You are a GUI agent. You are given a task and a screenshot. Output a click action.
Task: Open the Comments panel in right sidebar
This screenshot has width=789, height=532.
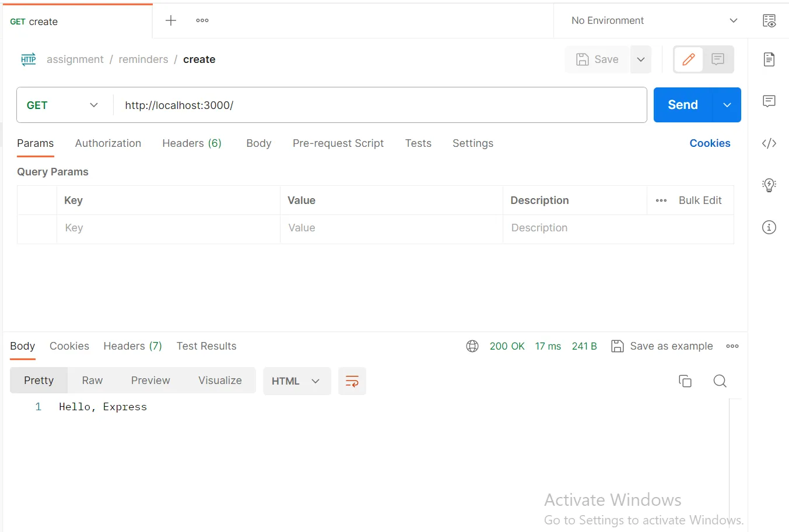click(769, 101)
